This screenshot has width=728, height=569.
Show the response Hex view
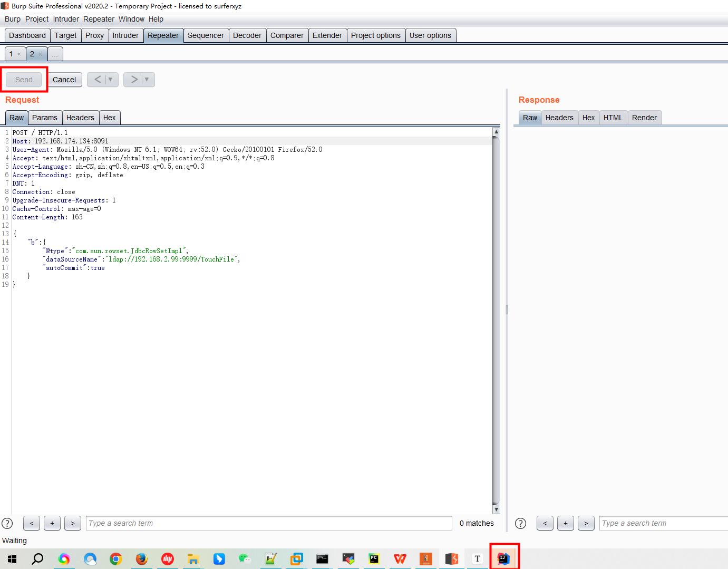(x=588, y=118)
